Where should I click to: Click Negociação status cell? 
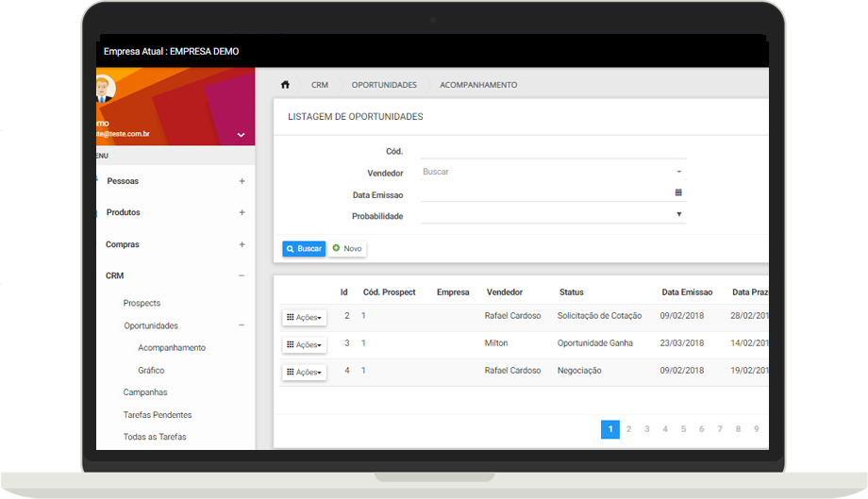pyautogui.click(x=579, y=371)
